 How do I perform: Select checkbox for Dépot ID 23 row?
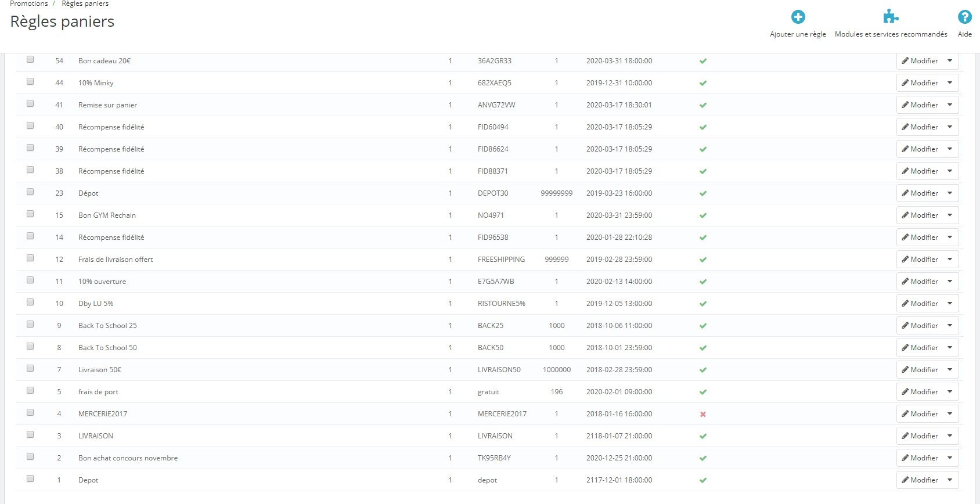click(30, 192)
